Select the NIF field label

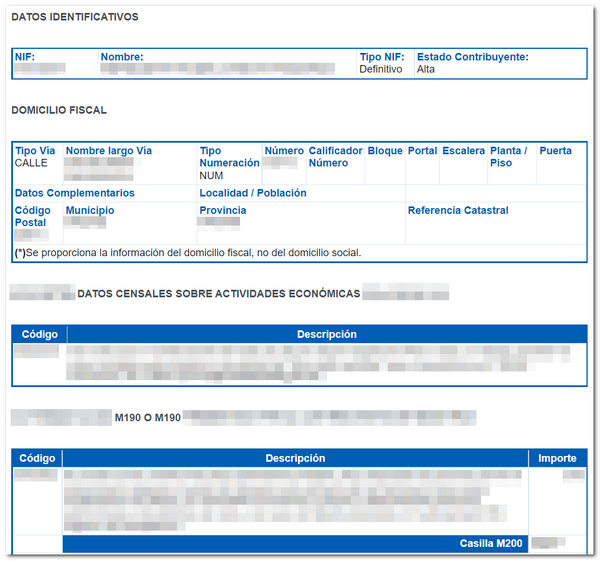coord(25,57)
